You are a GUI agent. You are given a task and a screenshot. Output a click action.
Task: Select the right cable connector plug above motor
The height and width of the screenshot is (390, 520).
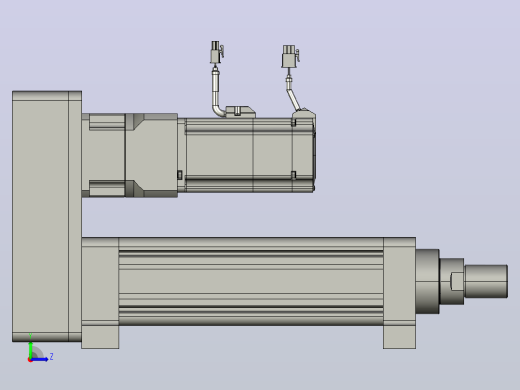tap(290, 56)
